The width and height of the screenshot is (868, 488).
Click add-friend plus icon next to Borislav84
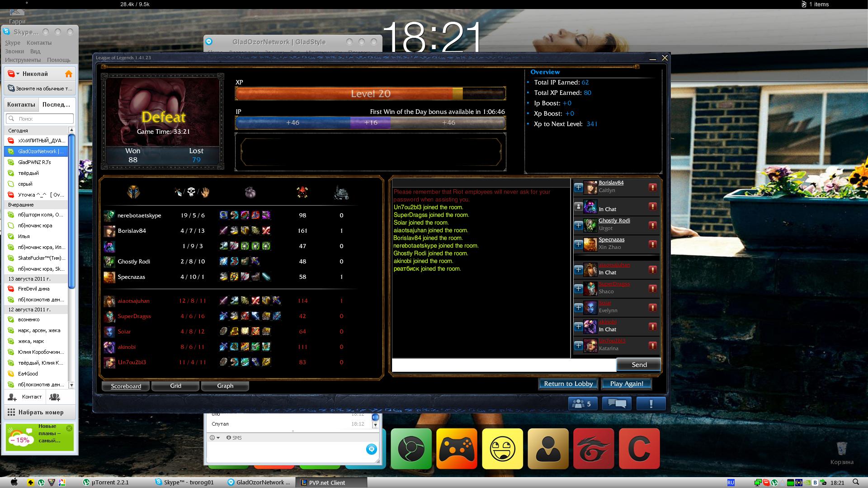pos(578,187)
